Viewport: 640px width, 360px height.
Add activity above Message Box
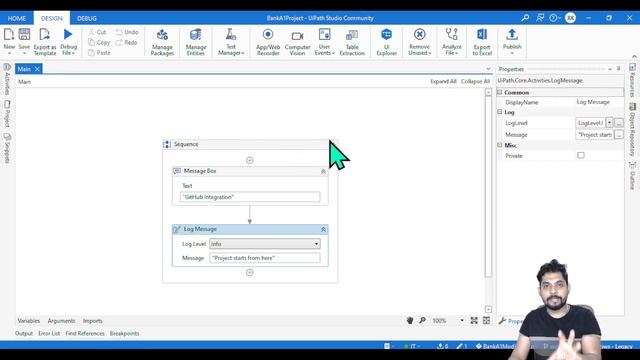coord(250,160)
